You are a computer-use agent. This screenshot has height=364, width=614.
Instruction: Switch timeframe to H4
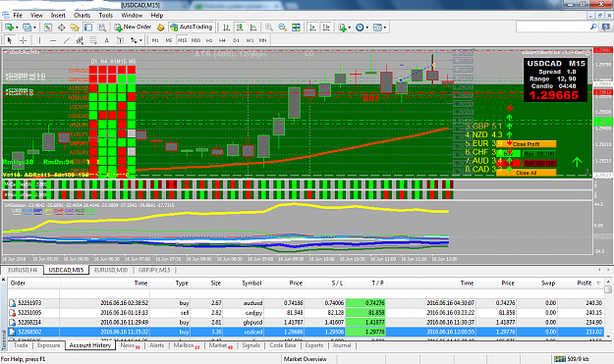click(x=222, y=40)
